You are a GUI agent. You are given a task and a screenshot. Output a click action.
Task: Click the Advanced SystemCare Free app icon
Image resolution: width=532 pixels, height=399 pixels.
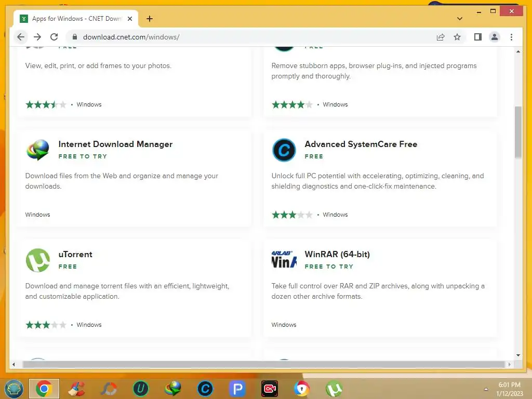tap(284, 150)
